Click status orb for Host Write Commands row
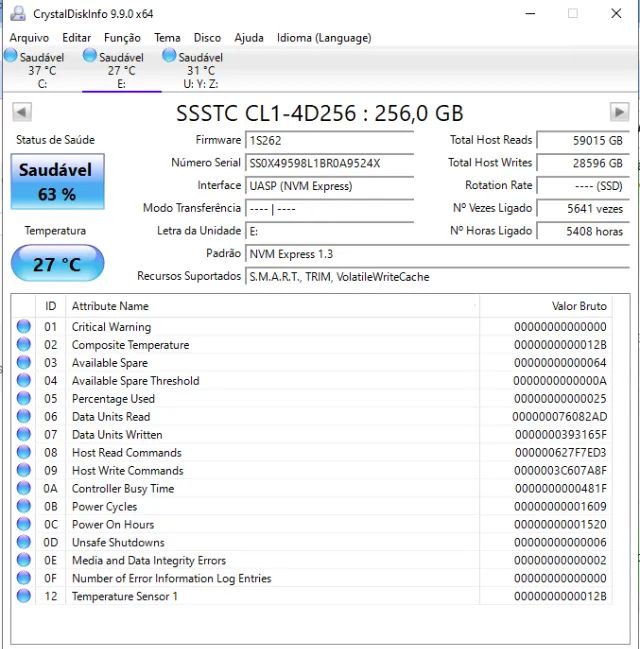The height and width of the screenshot is (649, 640). tap(24, 470)
